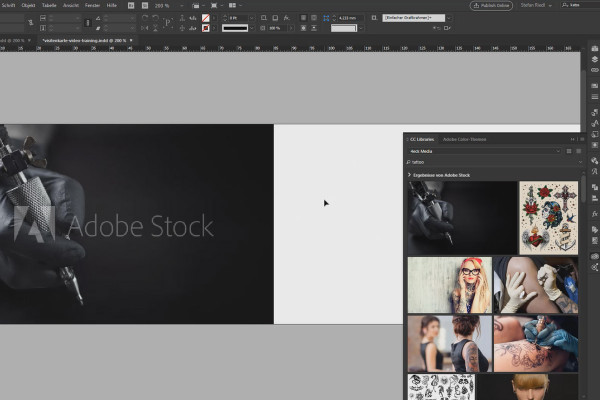
Task: Open the view options icon in menu bar
Action: [x=197, y=6]
